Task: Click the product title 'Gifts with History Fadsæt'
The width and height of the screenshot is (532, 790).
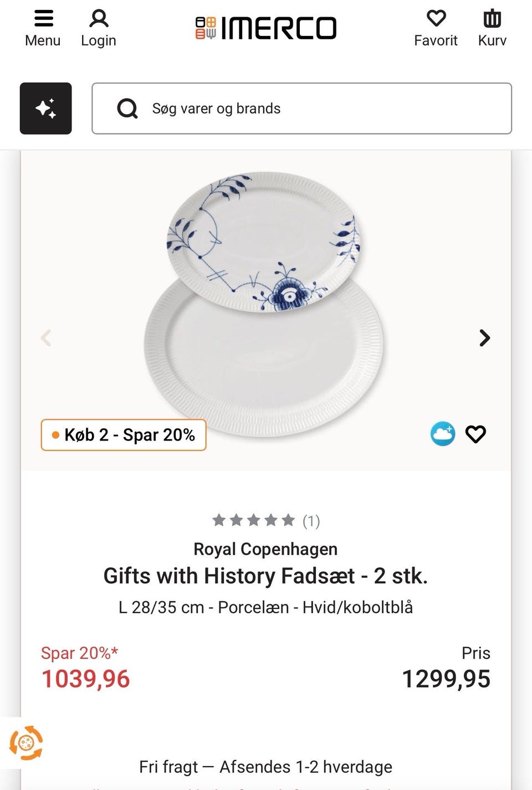Action: (x=265, y=576)
